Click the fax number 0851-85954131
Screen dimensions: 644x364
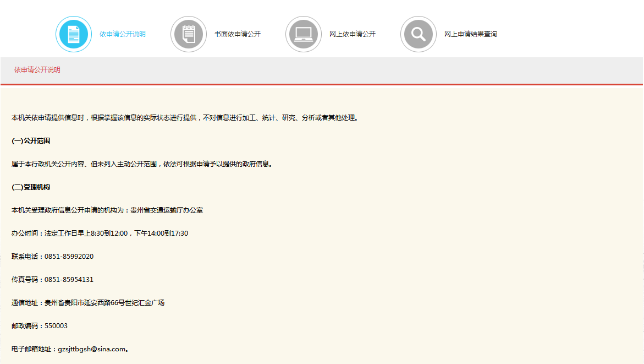[69, 280]
